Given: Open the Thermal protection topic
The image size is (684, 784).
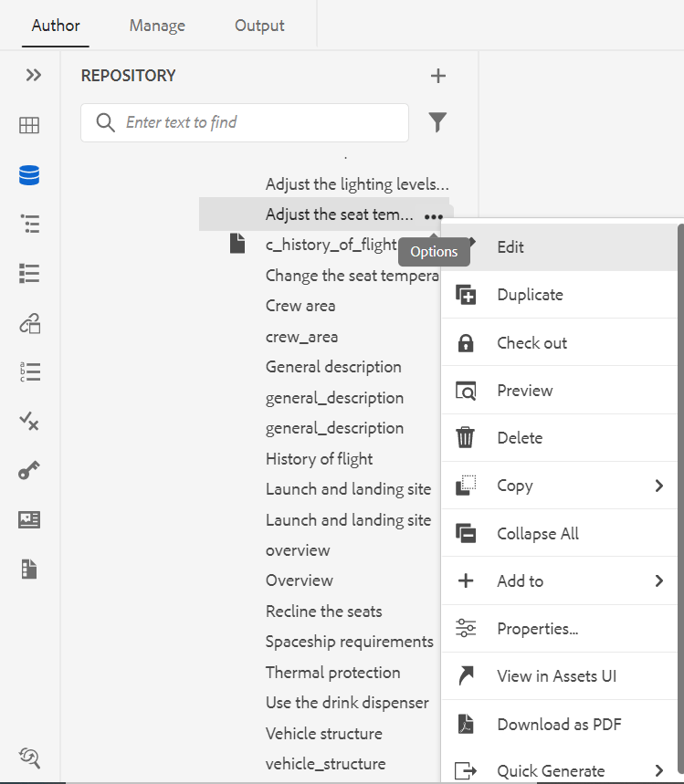Looking at the screenshot, I should [x=332, y=673].
